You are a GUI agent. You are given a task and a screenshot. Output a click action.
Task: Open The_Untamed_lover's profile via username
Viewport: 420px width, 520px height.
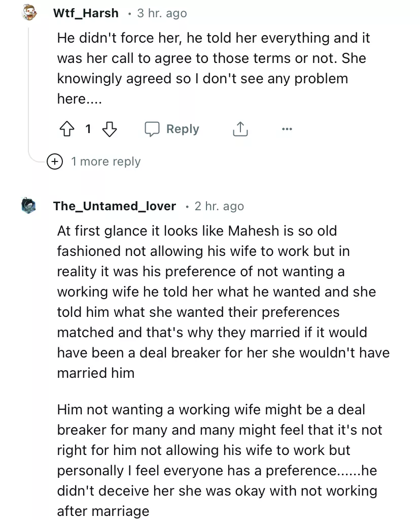pos(114,206)
